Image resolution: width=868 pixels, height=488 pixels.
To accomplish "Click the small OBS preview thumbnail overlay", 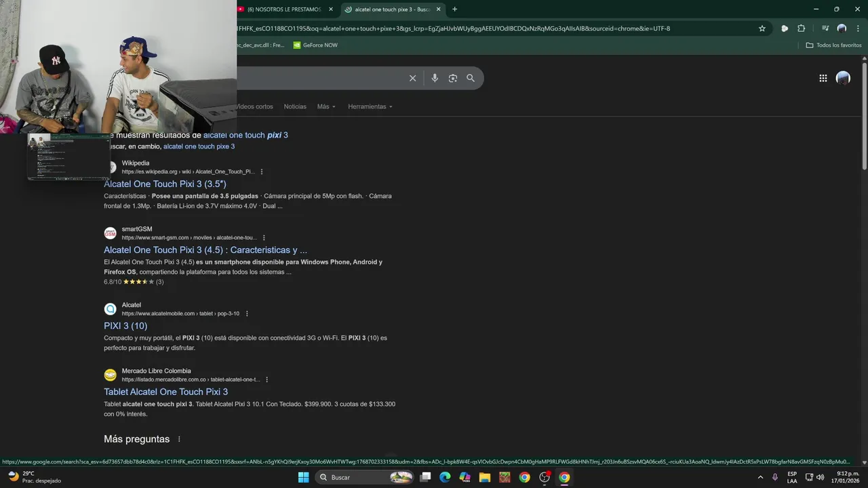I will coord(68,157).
